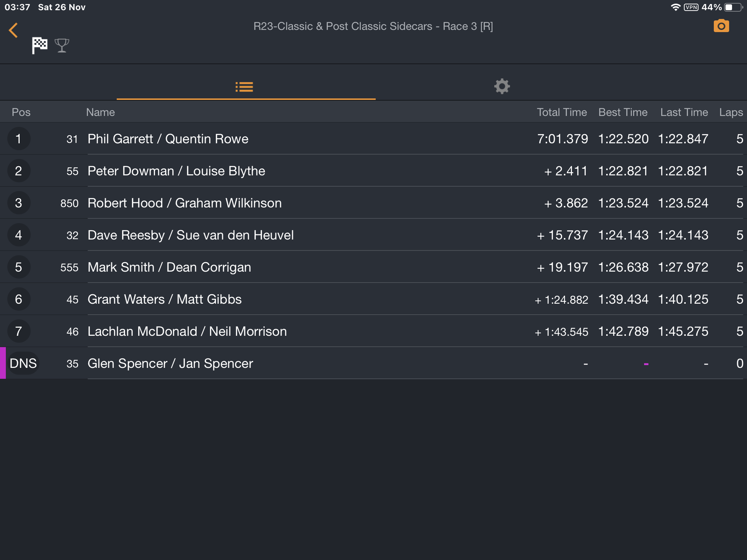The width and height of the screenshot is (747, 560).
Task: Select Robert Hood / Graham Wilkinson row
Action: coord(373,203)
